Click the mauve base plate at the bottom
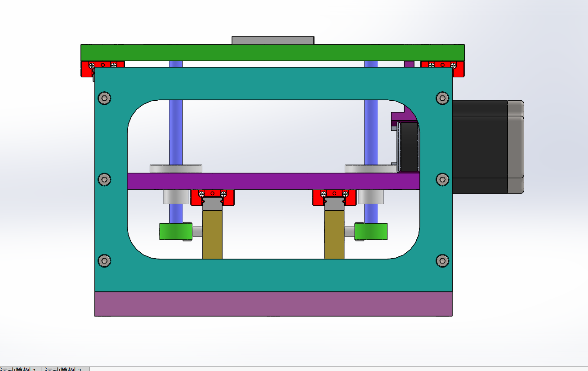588x371 pixels. tap(273, 304)
